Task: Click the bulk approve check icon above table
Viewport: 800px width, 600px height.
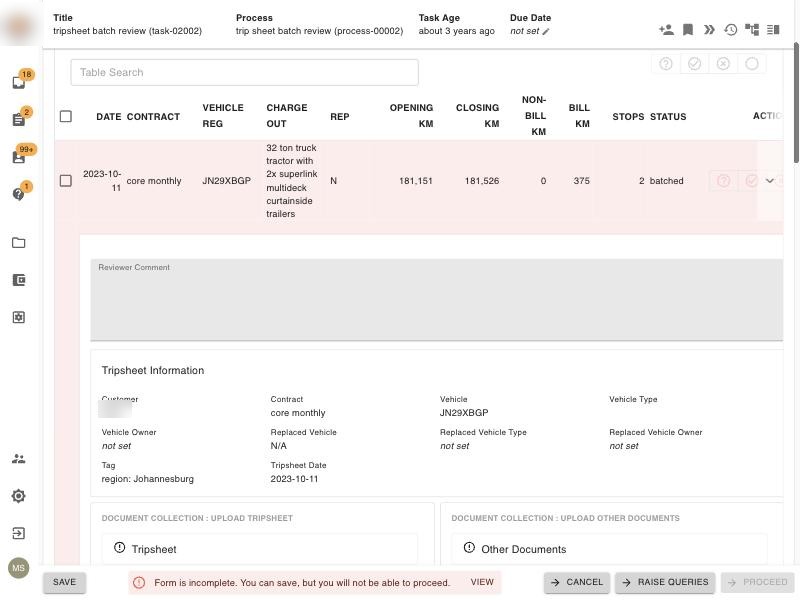Action: 694,64
